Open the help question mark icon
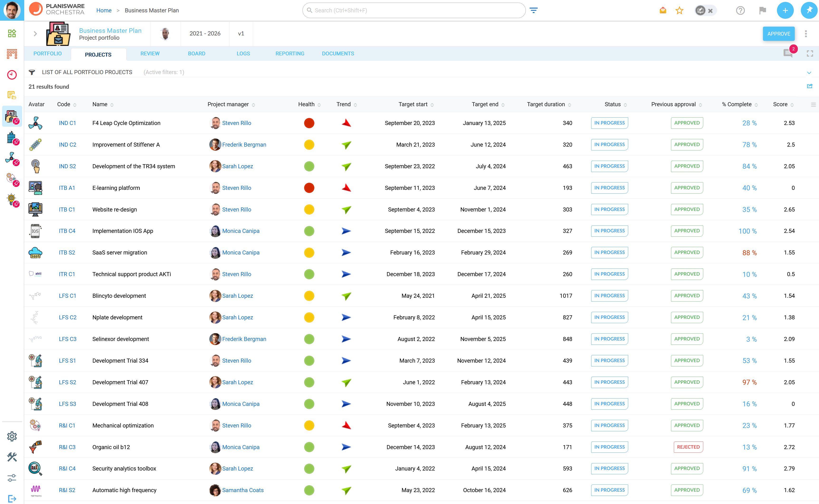This screenshot has width=819, height=504. tap(740, 10)
